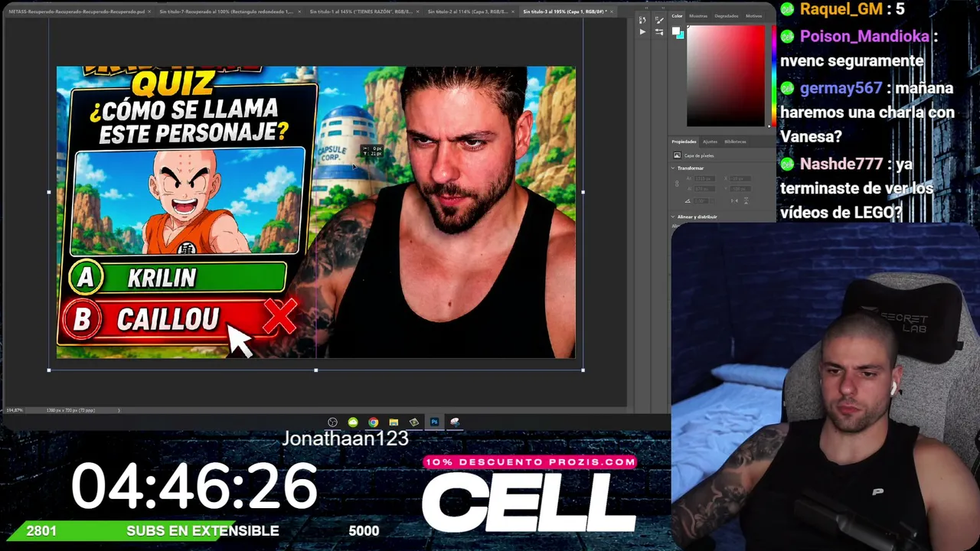Open the Brush Settings panel icon

click(659, 20)
